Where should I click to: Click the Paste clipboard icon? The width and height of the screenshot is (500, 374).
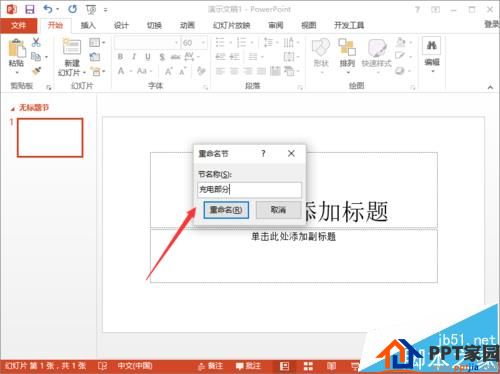click(x=16, y=49)
